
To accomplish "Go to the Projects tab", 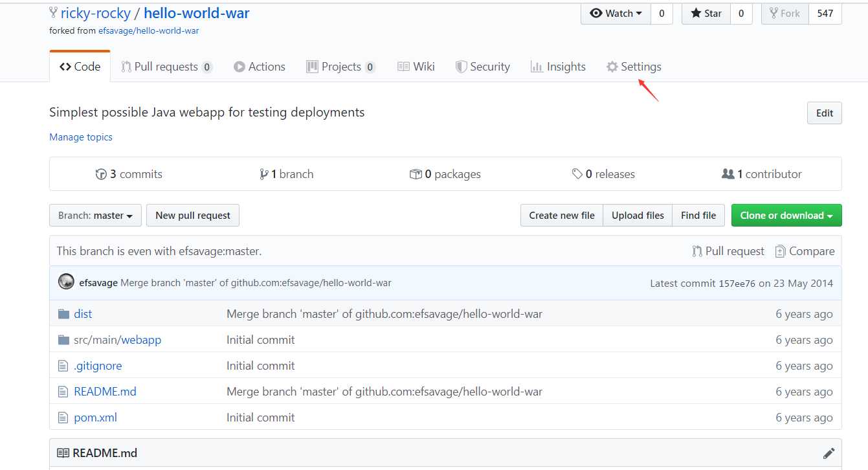I will coord(341,67).
